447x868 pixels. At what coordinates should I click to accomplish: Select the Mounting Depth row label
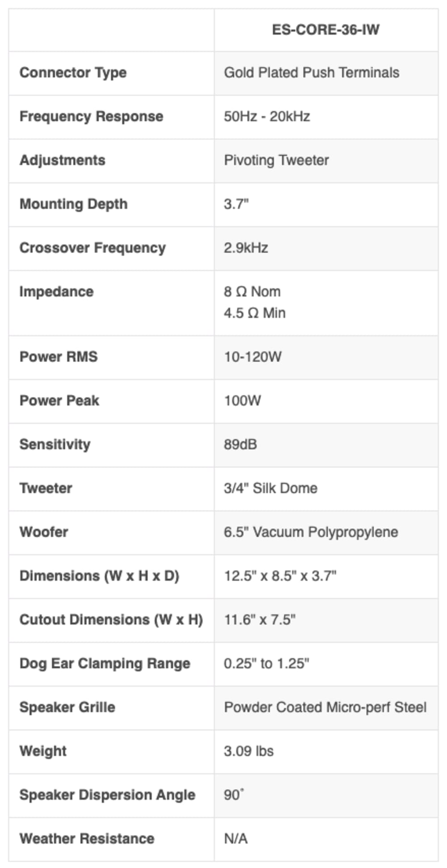[x=73, y=204]
